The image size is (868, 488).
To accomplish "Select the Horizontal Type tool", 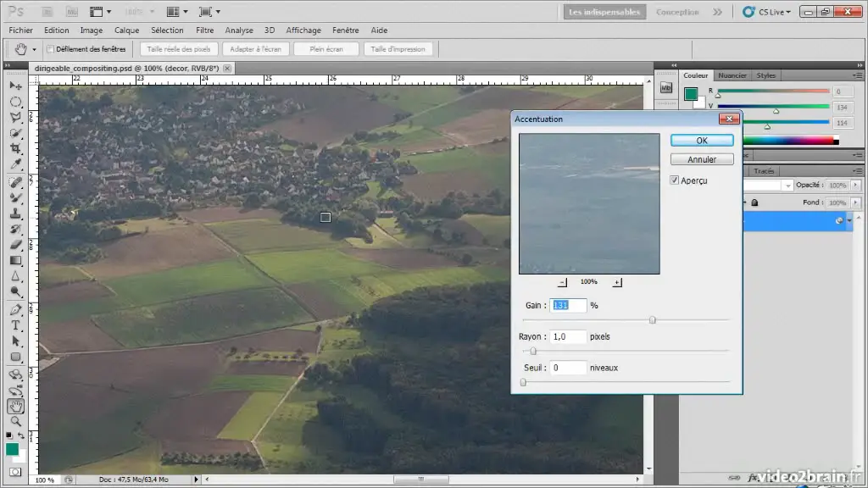I will 15,325.
